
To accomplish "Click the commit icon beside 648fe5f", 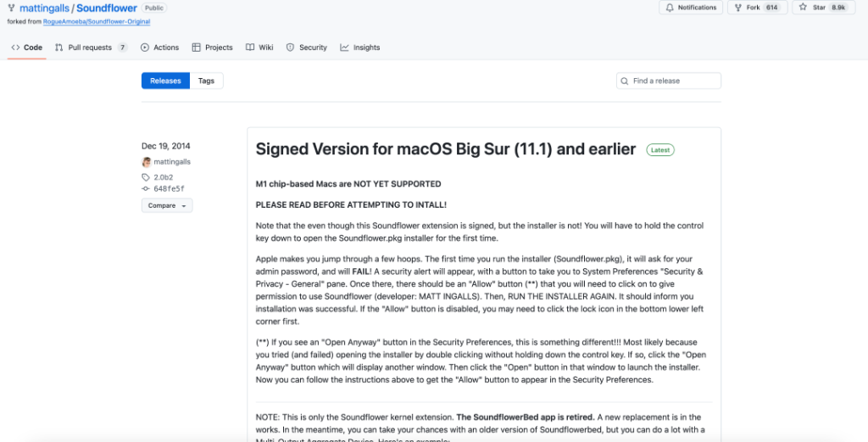I will tap(146, 188).
